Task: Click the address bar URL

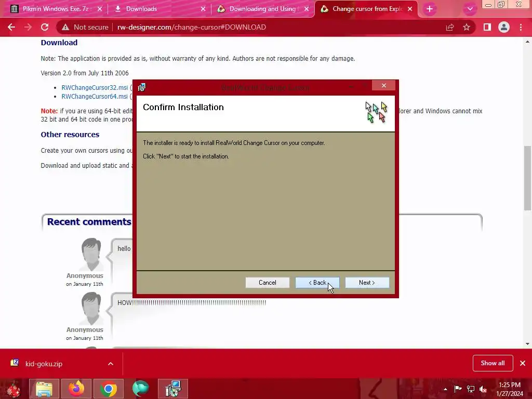Action: click(x=192, y=27)
